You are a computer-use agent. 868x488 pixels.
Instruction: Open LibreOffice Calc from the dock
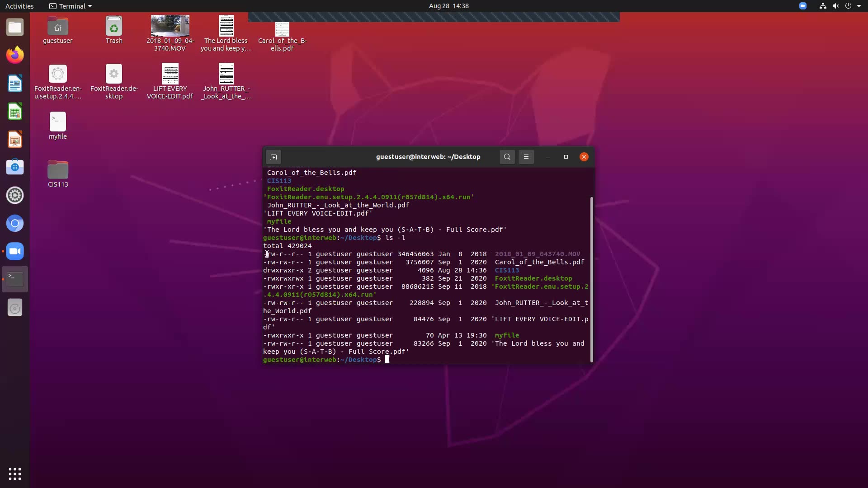point(15,111)
